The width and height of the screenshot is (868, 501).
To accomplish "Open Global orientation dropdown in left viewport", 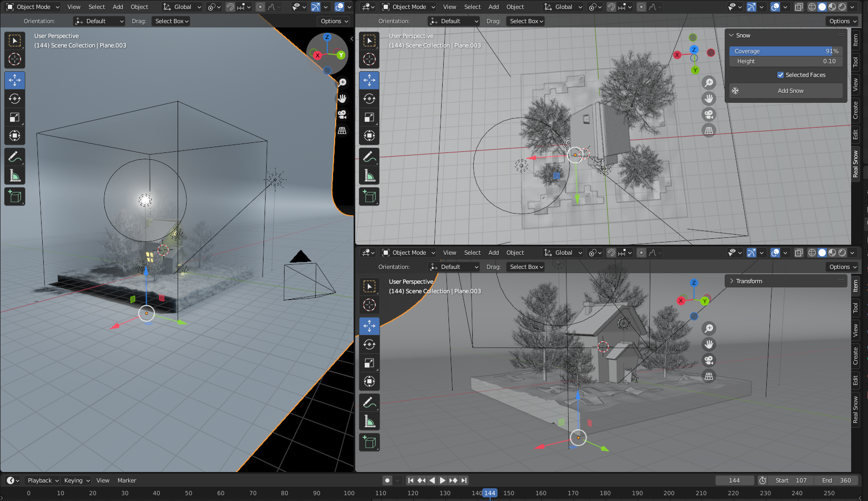I will point(182,7).
